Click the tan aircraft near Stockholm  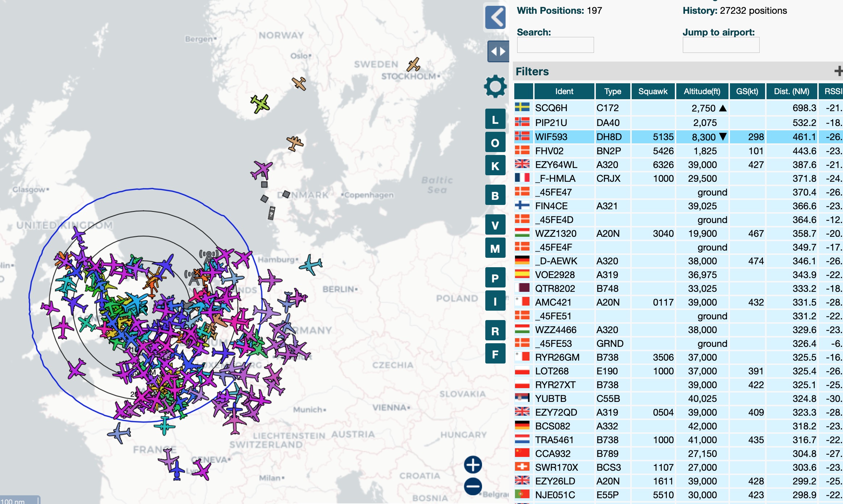pyautogui.click(x=414, y=65)
